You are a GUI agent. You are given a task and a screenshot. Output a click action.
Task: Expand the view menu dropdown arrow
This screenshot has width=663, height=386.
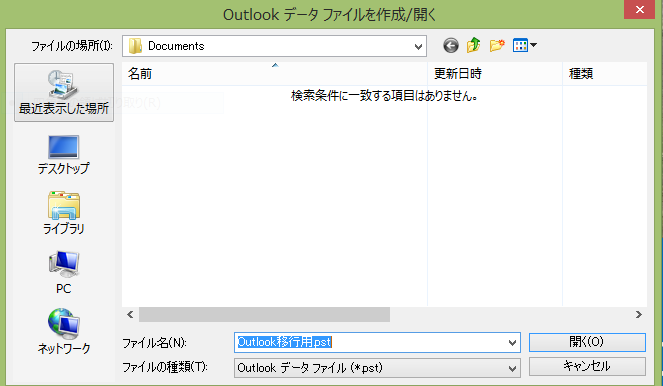click(x=534, y=45)
